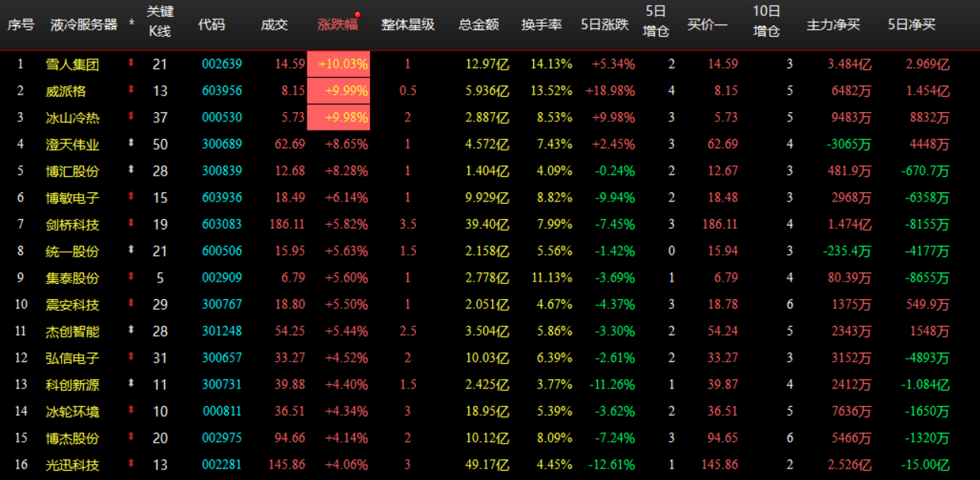Image resolution: width=980 pixels, height=480 pixels.
Task: Select the 冰山冷热 stock name
Action: tap(72, 118)
